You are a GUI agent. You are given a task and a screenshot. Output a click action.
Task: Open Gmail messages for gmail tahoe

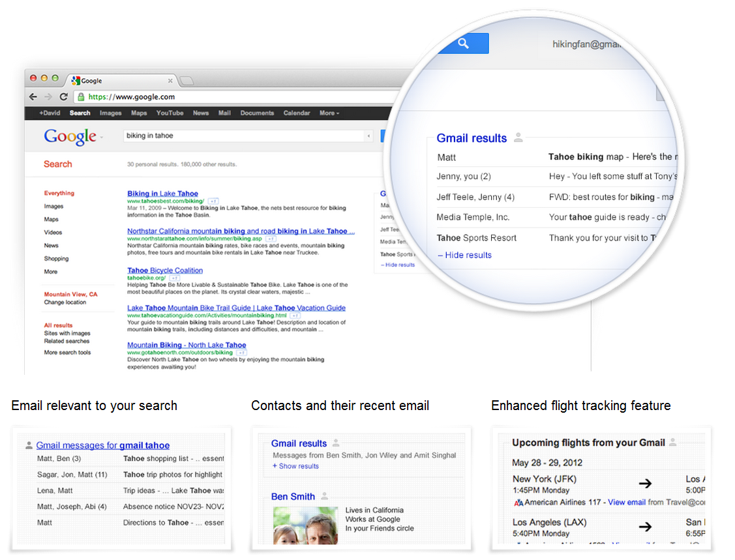(102, 445)
